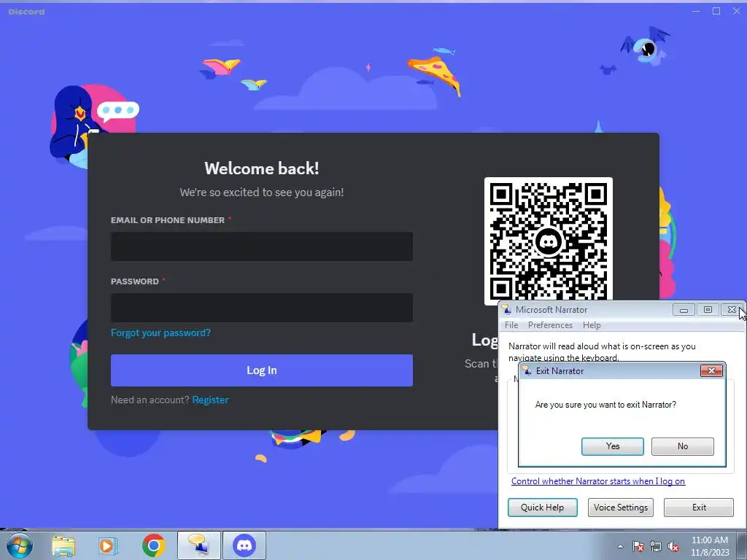
Task: Click the Discord Log In button
Action: click(262, 370)
